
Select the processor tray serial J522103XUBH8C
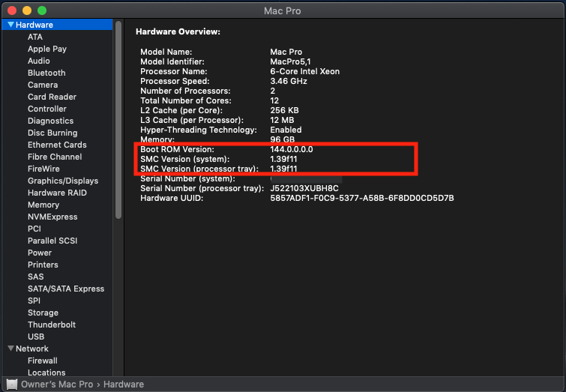[304, 188]
